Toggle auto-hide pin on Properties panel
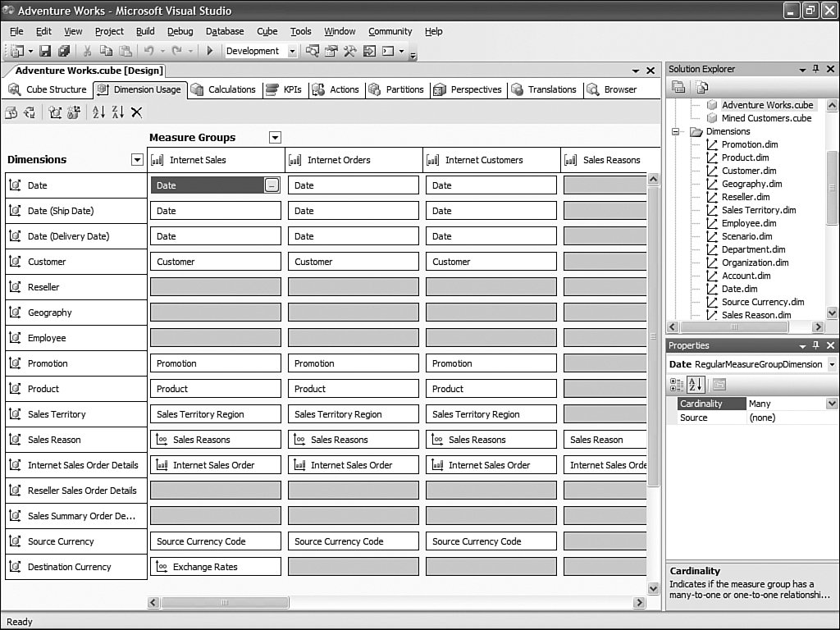Viewport: 840px width, 630px height. [816, 345]
